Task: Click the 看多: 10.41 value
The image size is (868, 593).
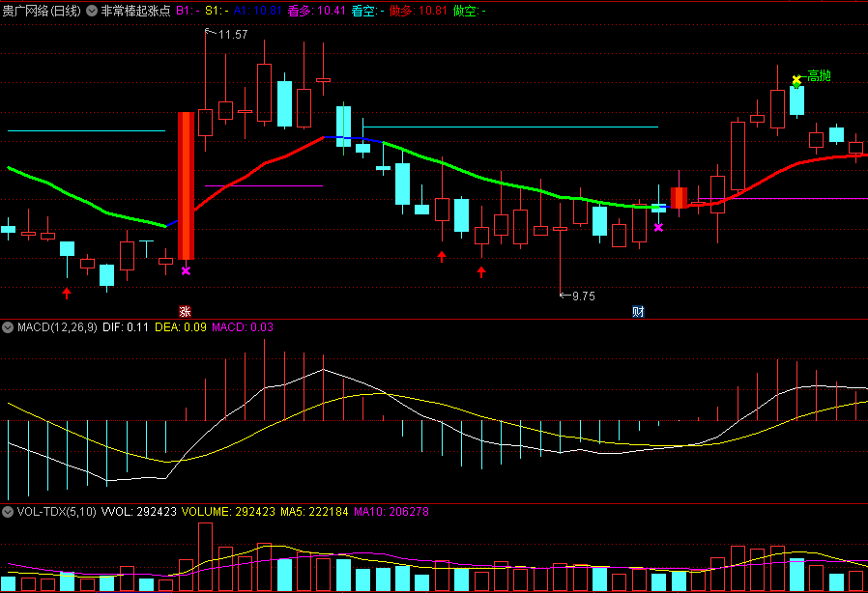Action: click(x=317, y=11)
